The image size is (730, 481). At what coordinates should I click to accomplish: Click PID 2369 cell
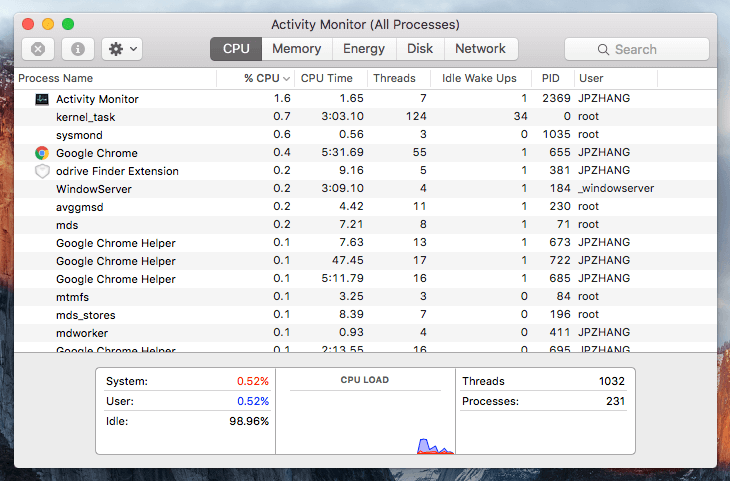tap(556, 98)
